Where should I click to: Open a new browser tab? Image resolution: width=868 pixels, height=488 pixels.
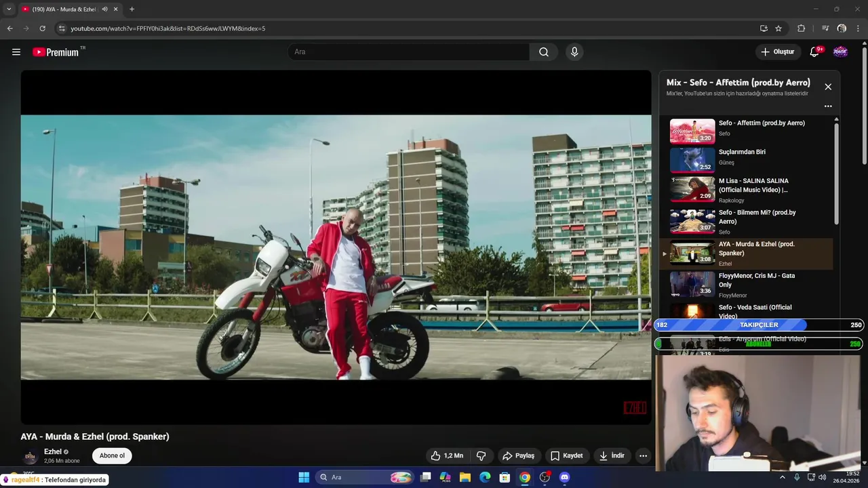point(132,9)
